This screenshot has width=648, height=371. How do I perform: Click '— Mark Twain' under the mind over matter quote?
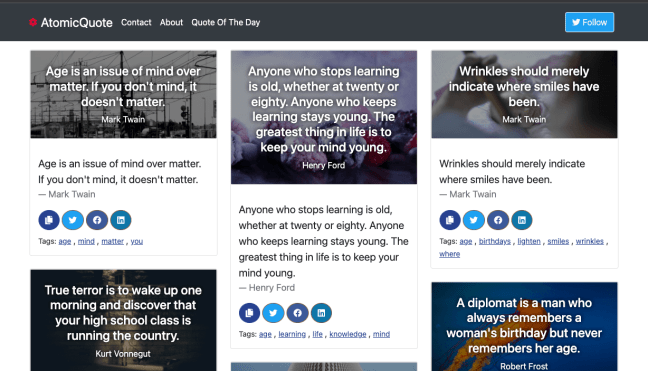[67, 194]
